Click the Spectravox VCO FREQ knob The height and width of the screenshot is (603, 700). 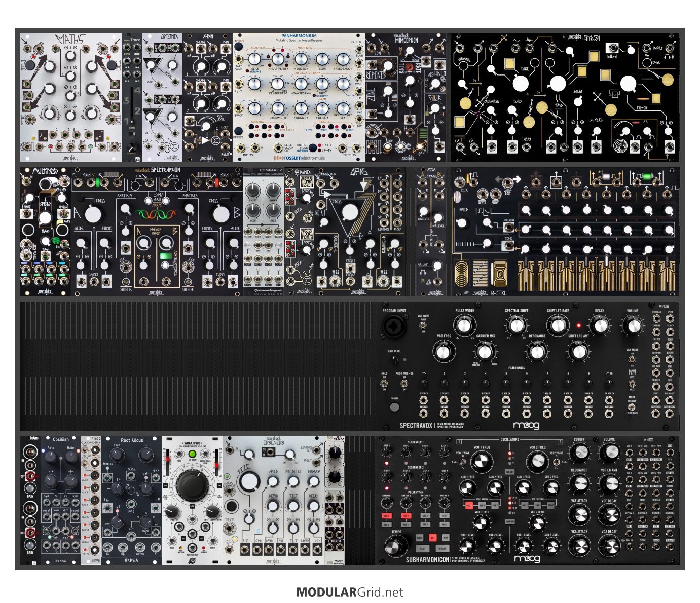tap(443, 351)
